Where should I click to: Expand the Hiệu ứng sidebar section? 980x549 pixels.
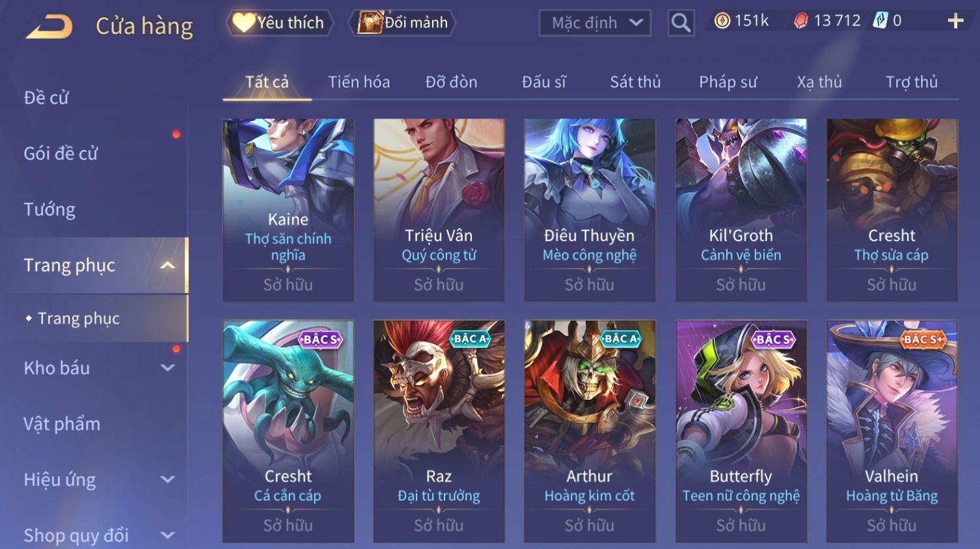tap(167, 480)
